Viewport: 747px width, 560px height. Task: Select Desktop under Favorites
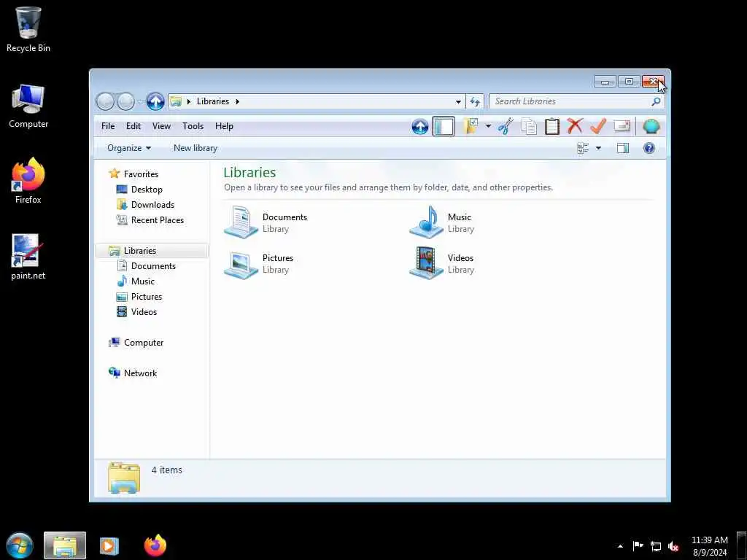(147, 190)
